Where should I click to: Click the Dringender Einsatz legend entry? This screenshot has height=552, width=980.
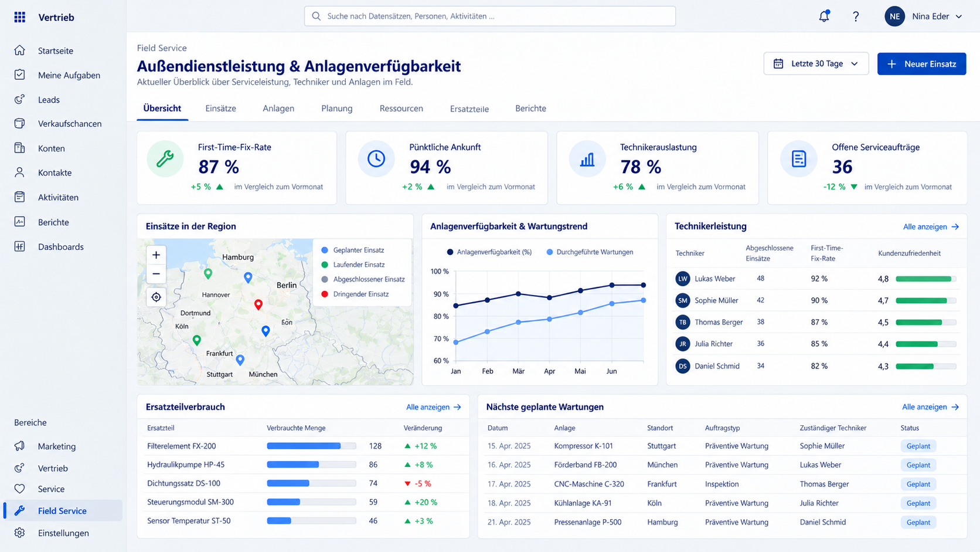click(355, 294)
